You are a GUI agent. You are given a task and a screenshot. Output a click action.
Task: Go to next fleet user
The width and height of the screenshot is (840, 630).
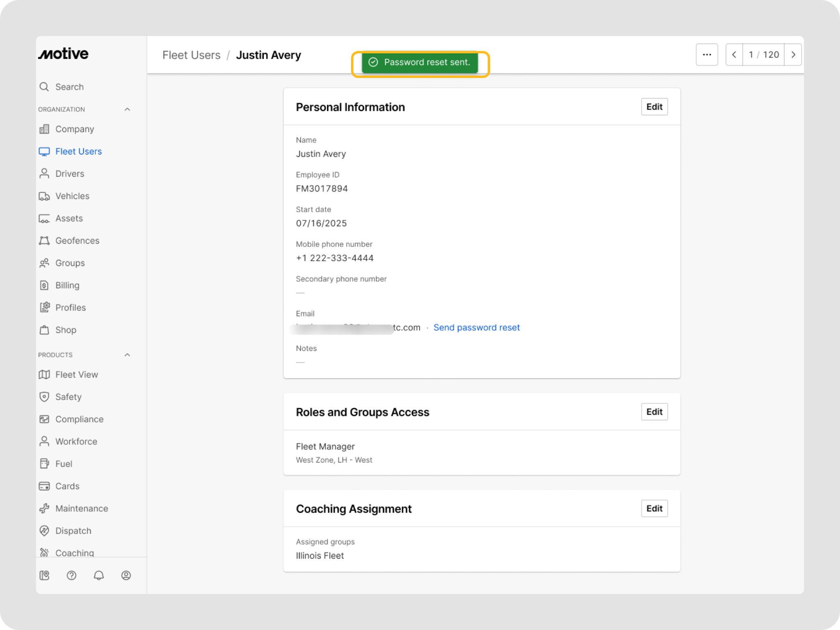point(793,55)
